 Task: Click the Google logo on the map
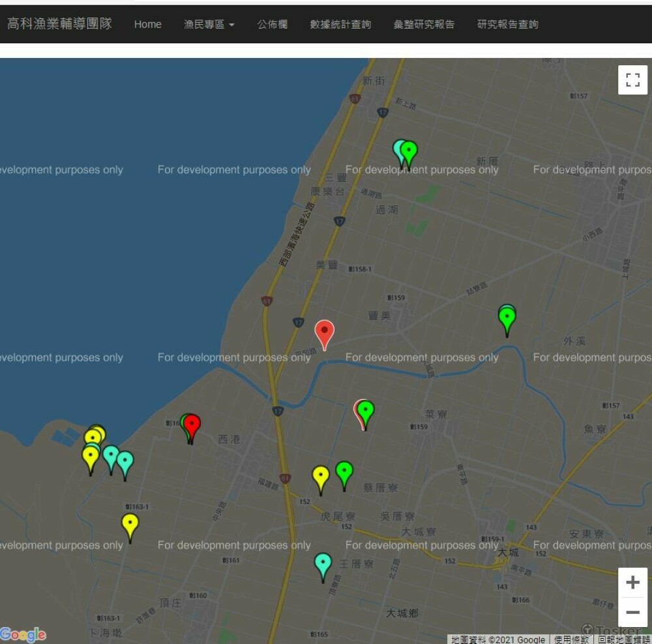click(23, 634)
